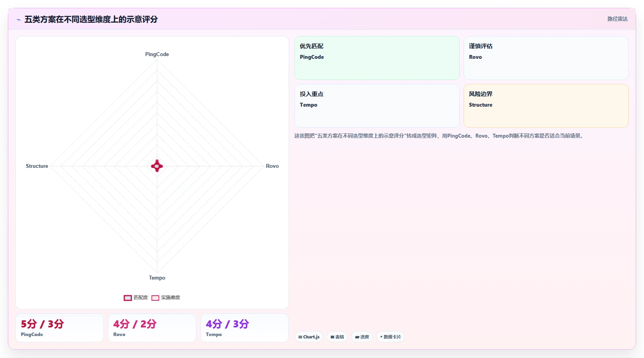Click the 进度 tag chip
644x358 pixels.
click(x=362, y=337)
